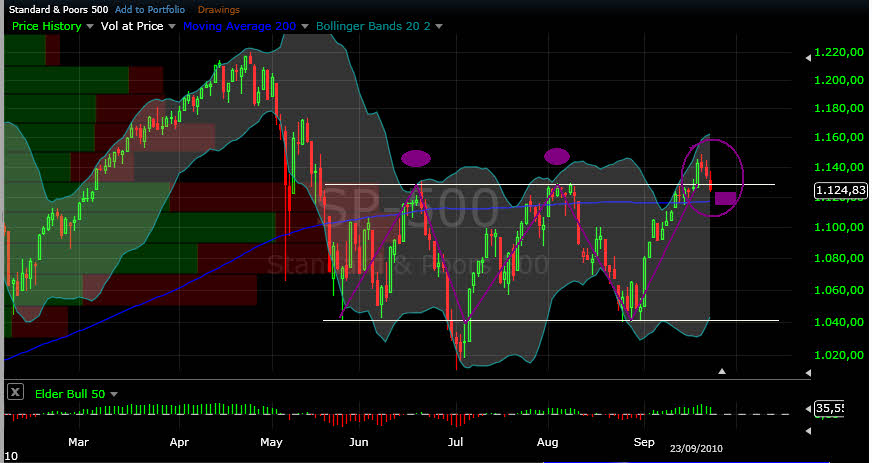Image resolution: width=872 pixels, height=463 pixels.
Task: Click the Mar label on the time axis
Action: (x=78, y=442)
